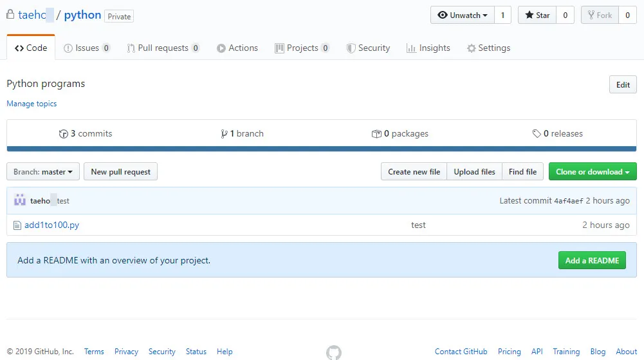Click the GitHub Octocat footer logo
The width and height of the screenshot is (644, 360).
(x=333, y=352)
